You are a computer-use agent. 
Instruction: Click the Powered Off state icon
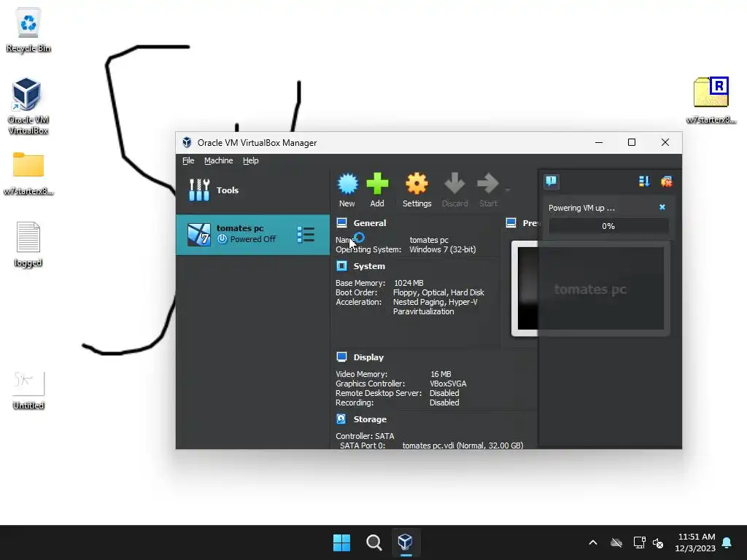pyautogui.click(x=222, y=239)
